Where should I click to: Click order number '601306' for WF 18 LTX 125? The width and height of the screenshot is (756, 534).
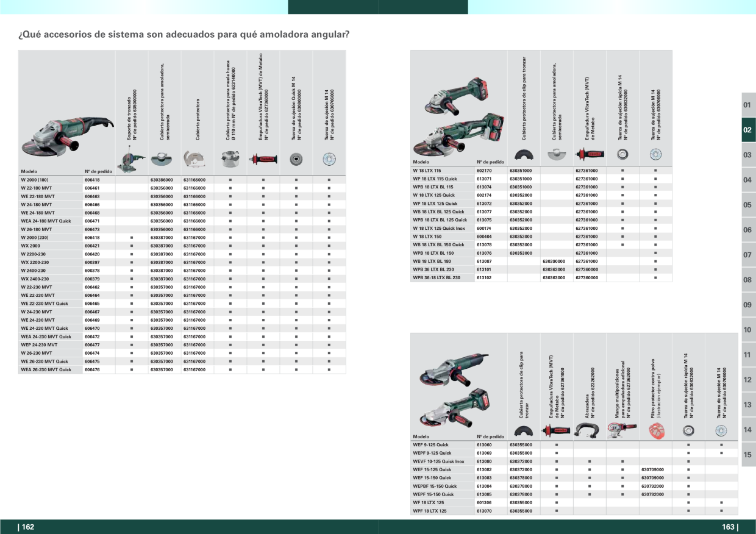484,502
